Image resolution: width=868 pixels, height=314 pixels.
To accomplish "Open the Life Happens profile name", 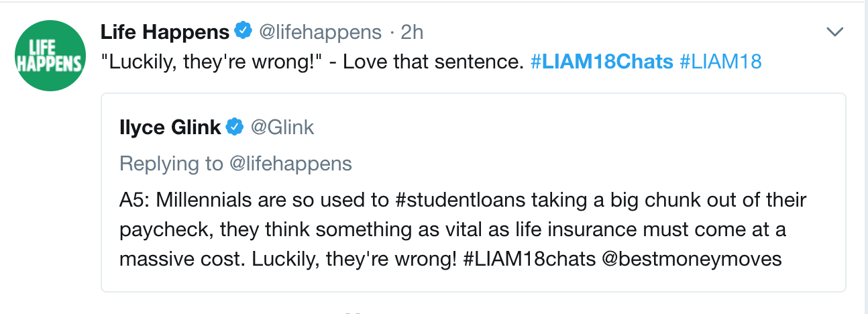I will point(165,32).
